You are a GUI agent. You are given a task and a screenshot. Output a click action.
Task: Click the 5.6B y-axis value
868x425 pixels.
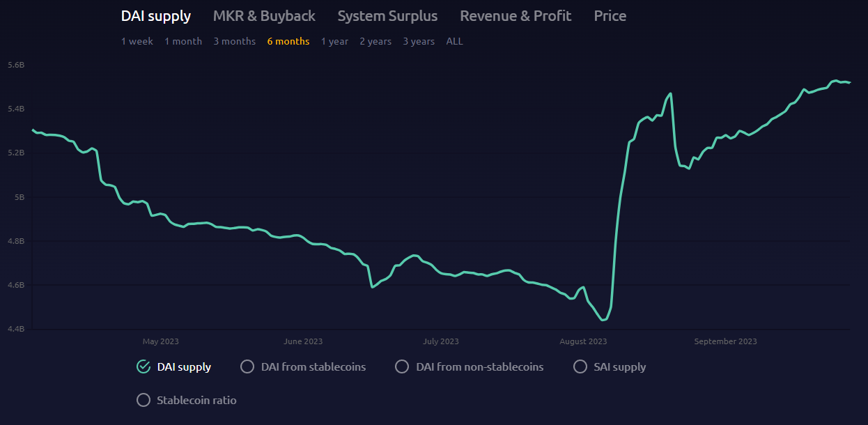click(16, 65)
